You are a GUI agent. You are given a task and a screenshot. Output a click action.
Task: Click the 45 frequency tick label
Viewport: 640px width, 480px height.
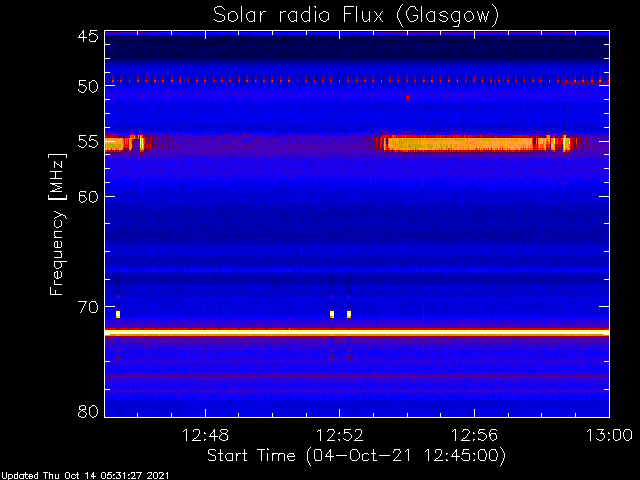pos(88,37)
